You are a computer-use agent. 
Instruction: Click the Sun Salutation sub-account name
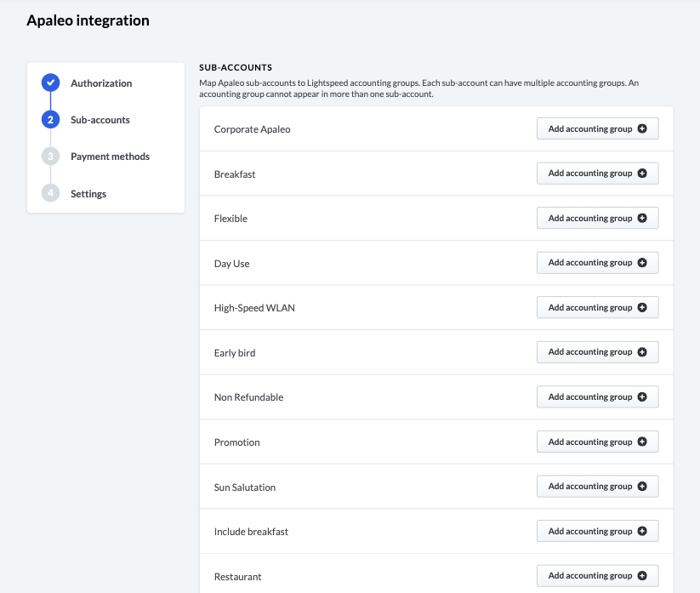pyautogui.click(x=245, y=488)
